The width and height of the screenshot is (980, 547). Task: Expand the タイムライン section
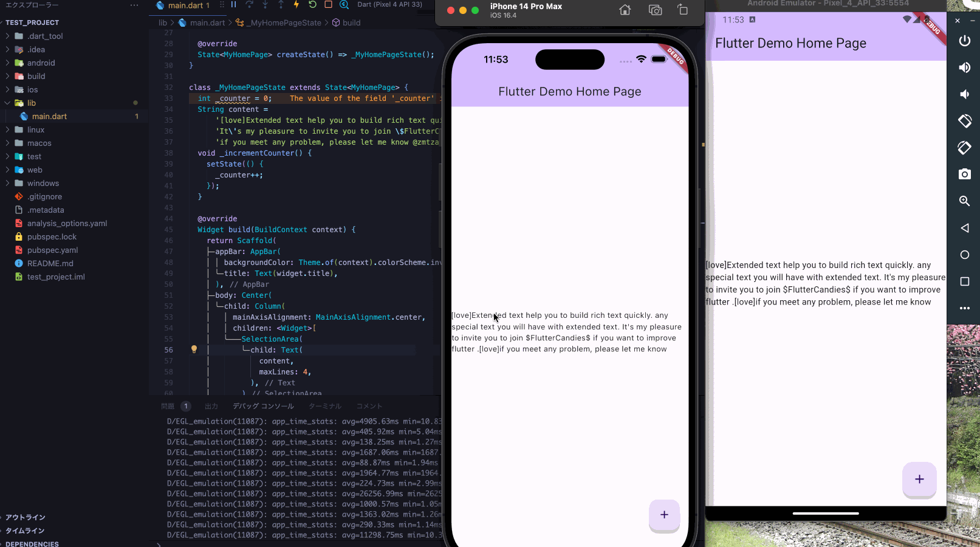point(26,531)
